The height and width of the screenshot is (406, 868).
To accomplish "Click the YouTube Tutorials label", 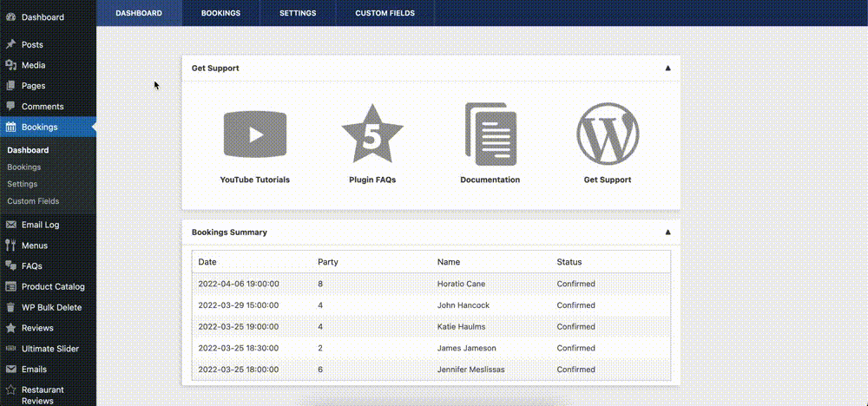I will click(x=254, y=180).
